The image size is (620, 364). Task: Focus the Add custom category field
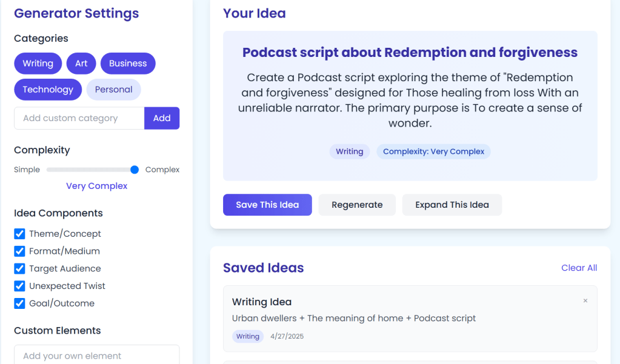79,118
